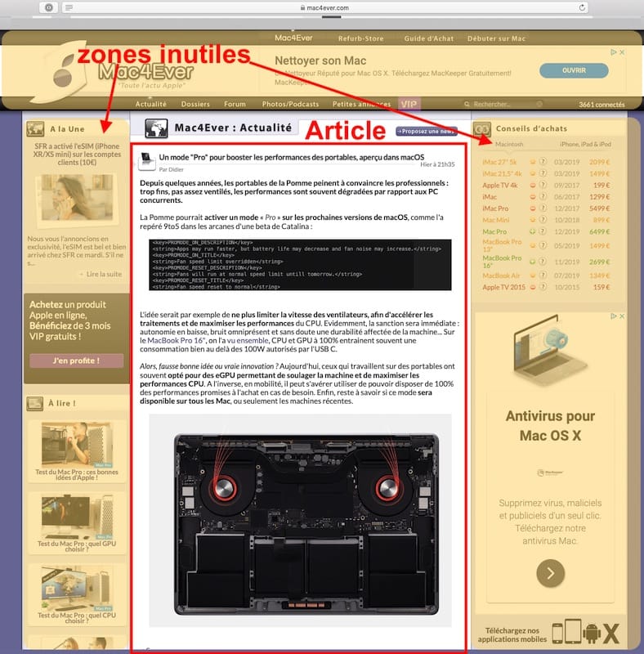644x654 pixels.
Task: Click the iMac 21,5" 4k product link
Action: pos(502,173)
